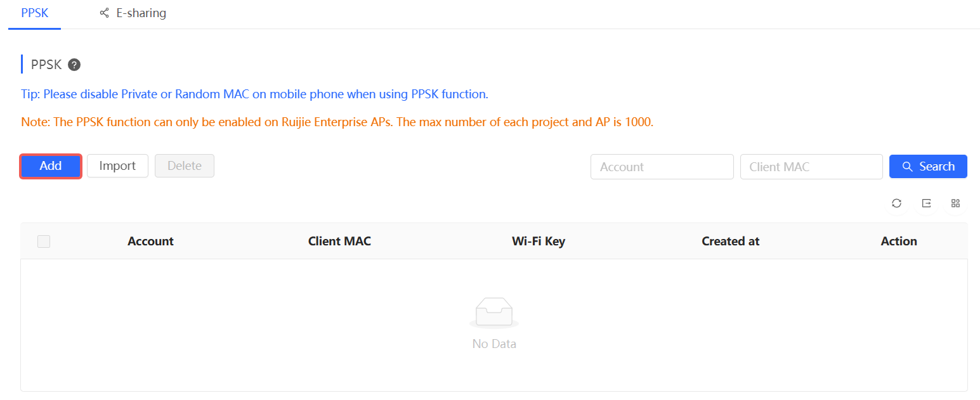Click the Account column header

[150, 242]
